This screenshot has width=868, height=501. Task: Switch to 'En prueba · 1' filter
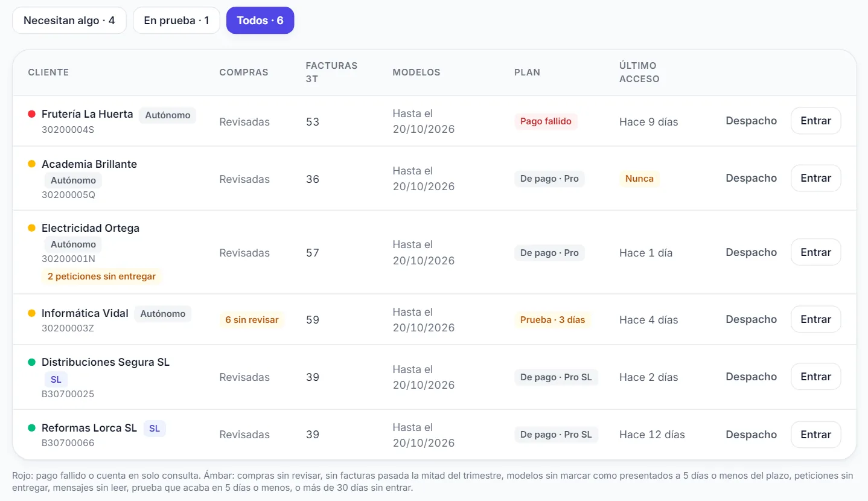(x=176, y=21)
